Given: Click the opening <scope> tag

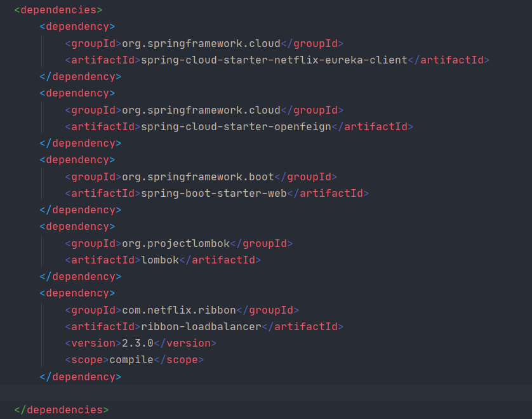Looking at the screenshot, I should click(87, 360).
